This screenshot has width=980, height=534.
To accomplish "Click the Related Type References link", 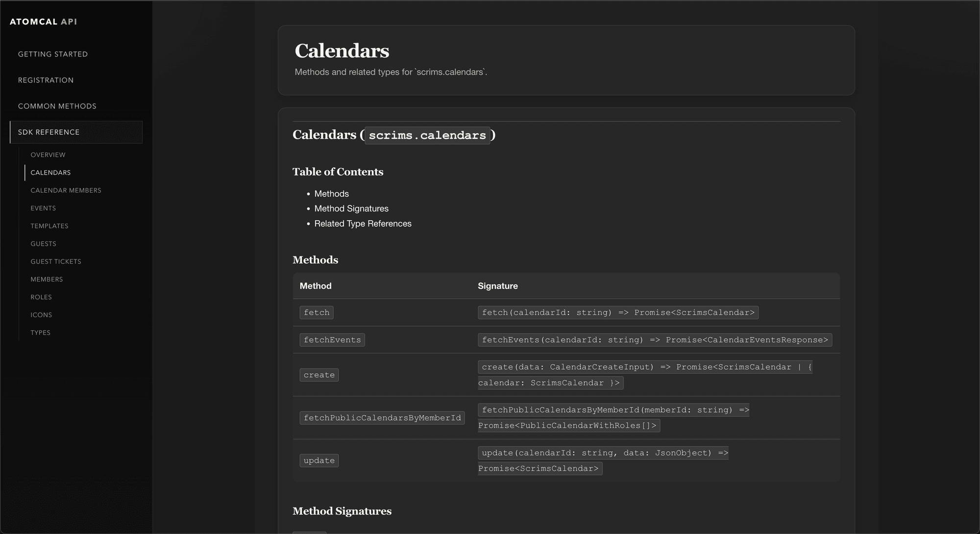I will click(363, 224).
